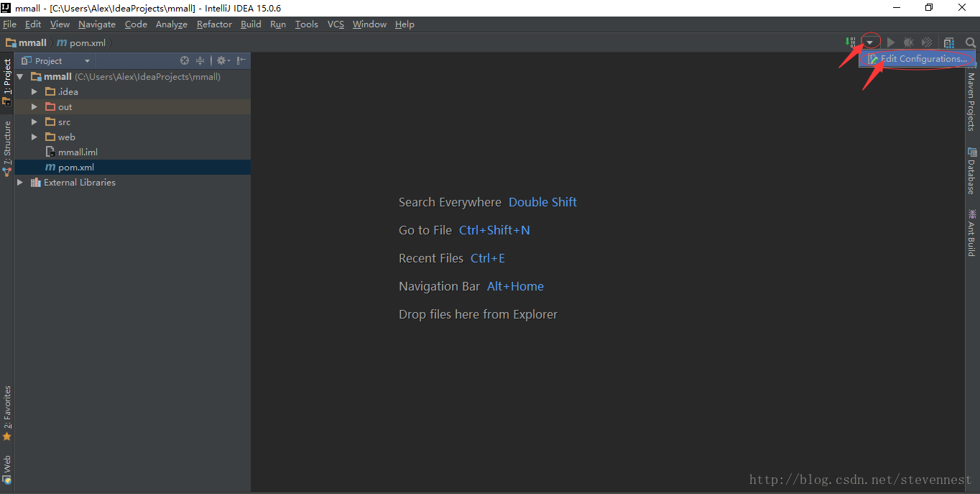Click the Scroll from Source target icon

(x=185, y=60)
